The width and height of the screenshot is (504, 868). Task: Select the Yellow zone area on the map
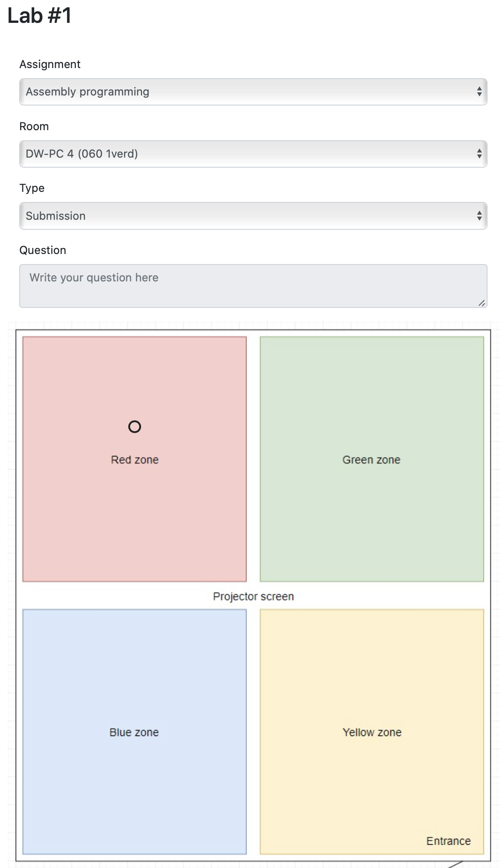click(372, 732)
